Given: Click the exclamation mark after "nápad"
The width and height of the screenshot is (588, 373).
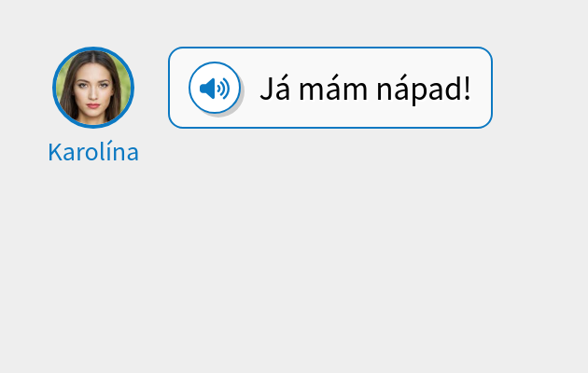Looking at the screenshot, I should pyautogui.click(x=466, y=89).
